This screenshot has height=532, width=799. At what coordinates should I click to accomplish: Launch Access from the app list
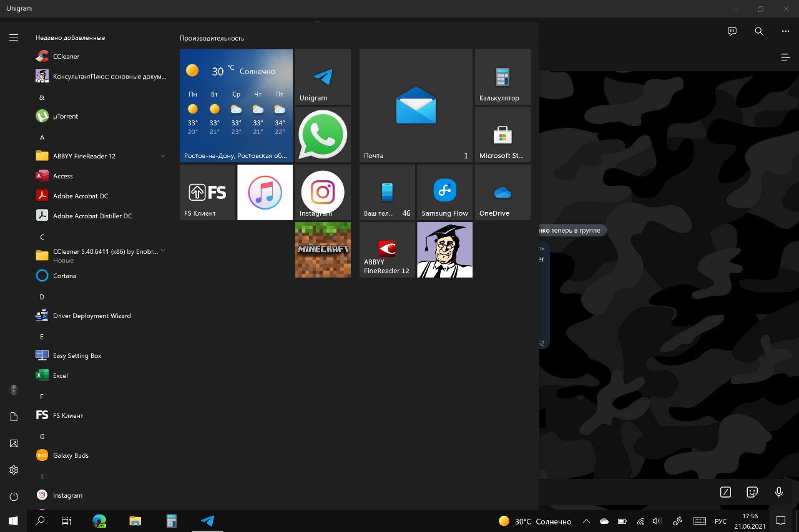[x=100, y=176]
